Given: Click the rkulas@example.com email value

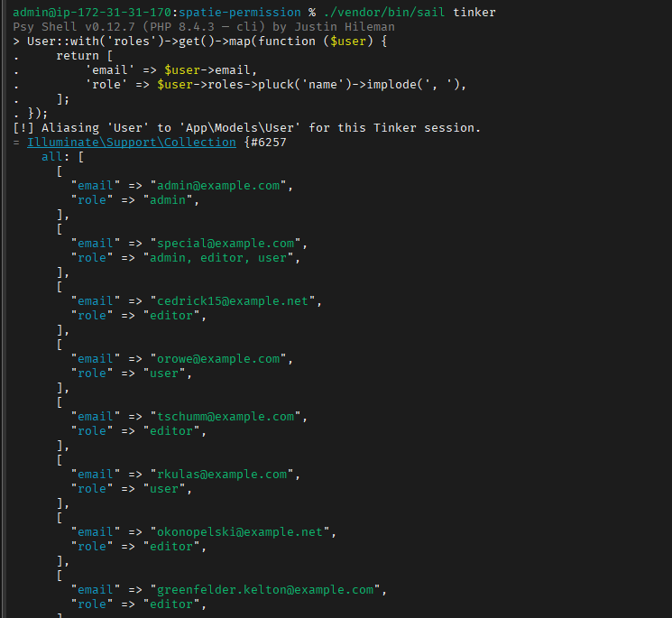Looking at the screenshot, I should [222, 475].
